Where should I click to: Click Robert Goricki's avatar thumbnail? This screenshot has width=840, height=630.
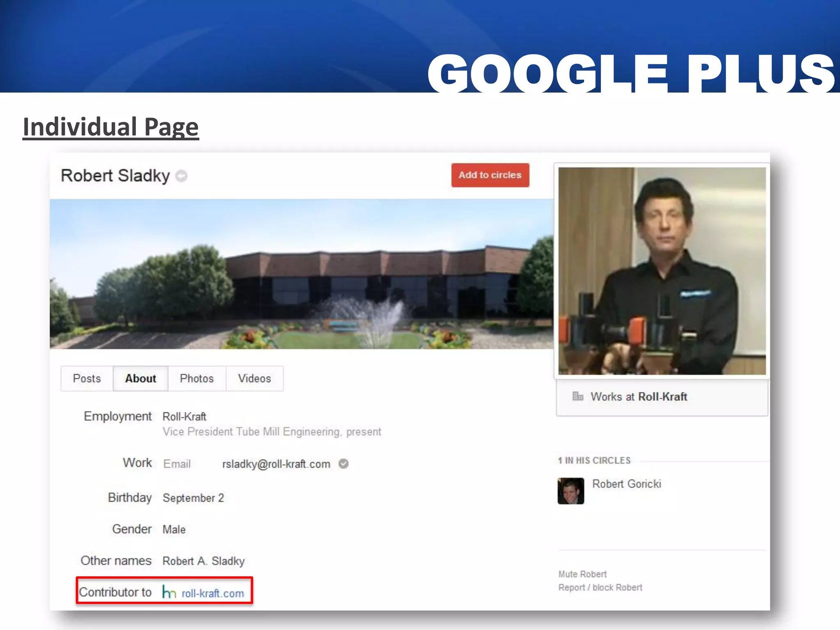(x=571, y=491)
